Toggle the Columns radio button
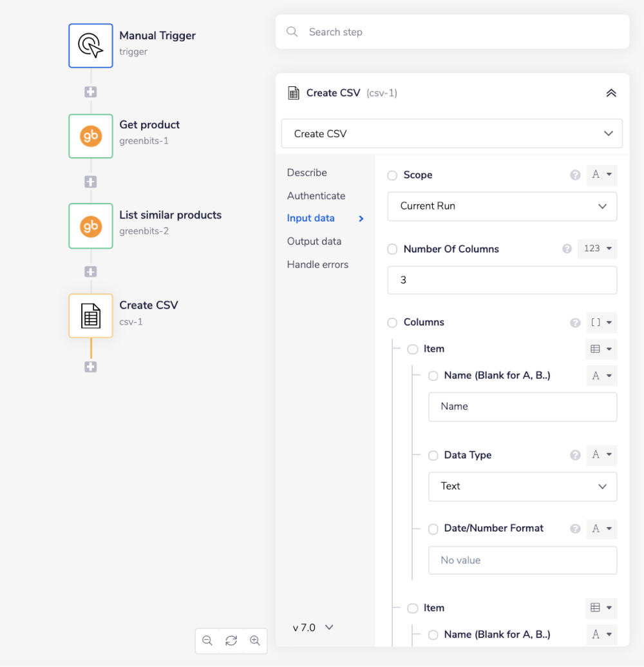Image resolution: width=644 pixels, height=667 pixels. tap(392, 322)
